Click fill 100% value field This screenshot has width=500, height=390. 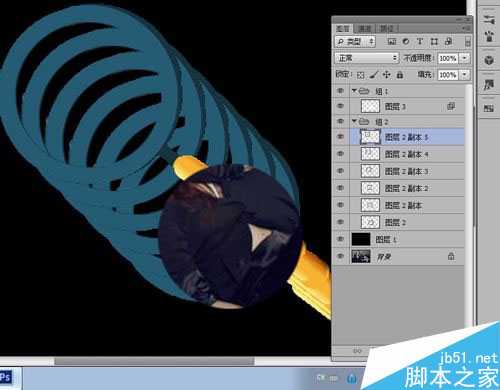[x=448, y=75]
